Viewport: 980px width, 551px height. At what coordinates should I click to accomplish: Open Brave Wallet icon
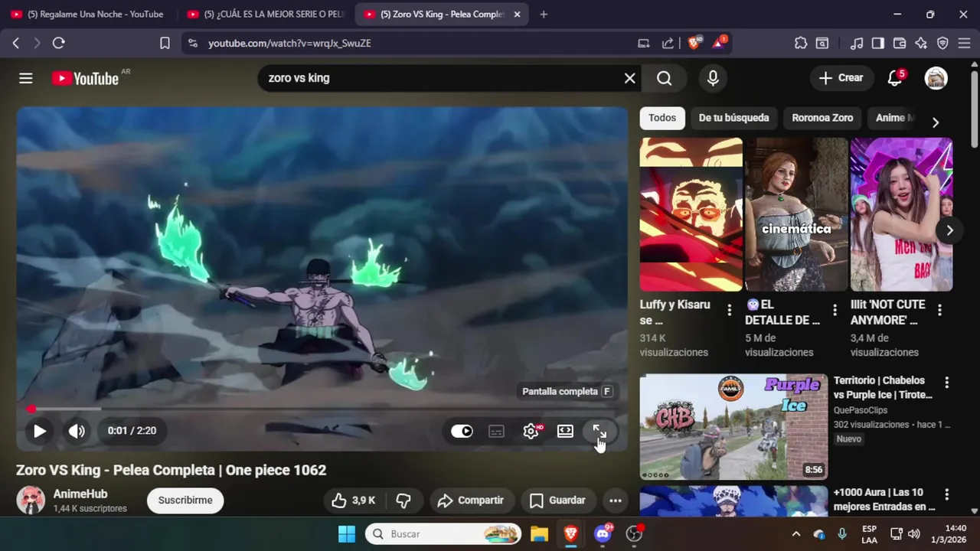click(x=900, y=44)
